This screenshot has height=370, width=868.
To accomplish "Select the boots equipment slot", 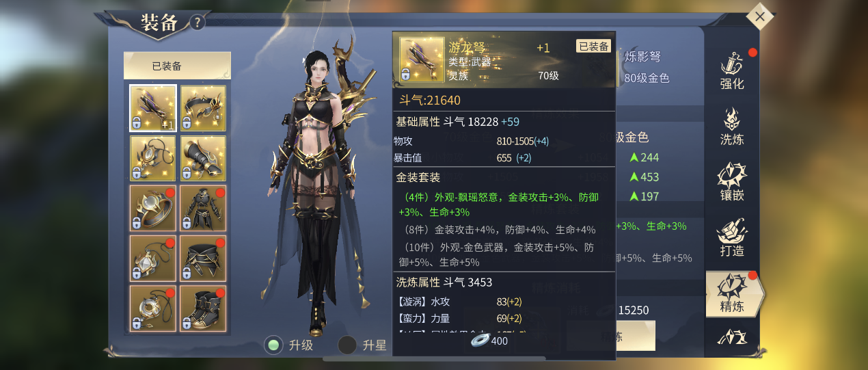I will pyautogui.click(x=203, y=308).
